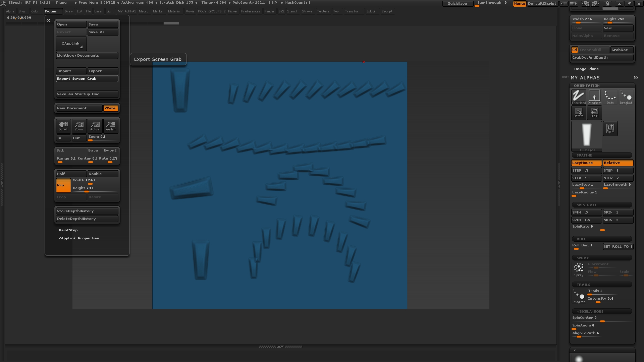
Task: Select the Spray stroke icon
Action: (579, 269)
